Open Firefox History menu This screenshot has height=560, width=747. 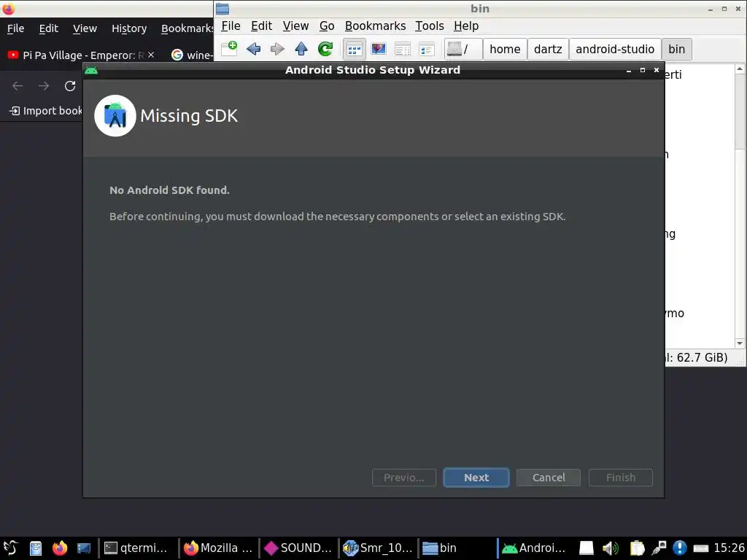[x=129, y=28]
